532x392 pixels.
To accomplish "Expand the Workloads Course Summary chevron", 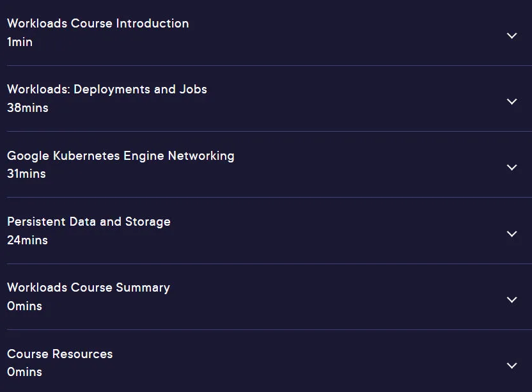I will click(x=512, y=300).
